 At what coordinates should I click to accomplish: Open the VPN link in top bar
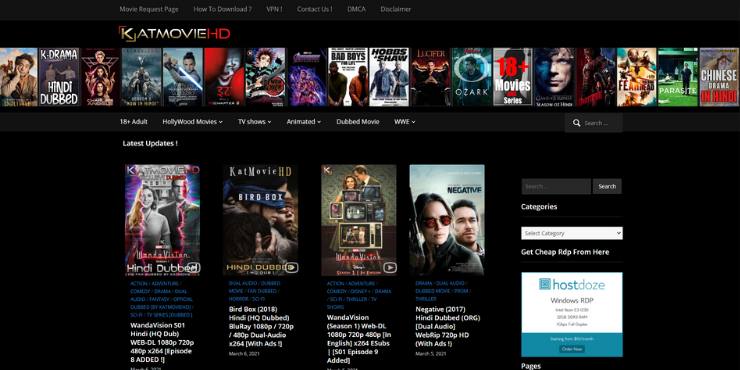pos(274,9)
